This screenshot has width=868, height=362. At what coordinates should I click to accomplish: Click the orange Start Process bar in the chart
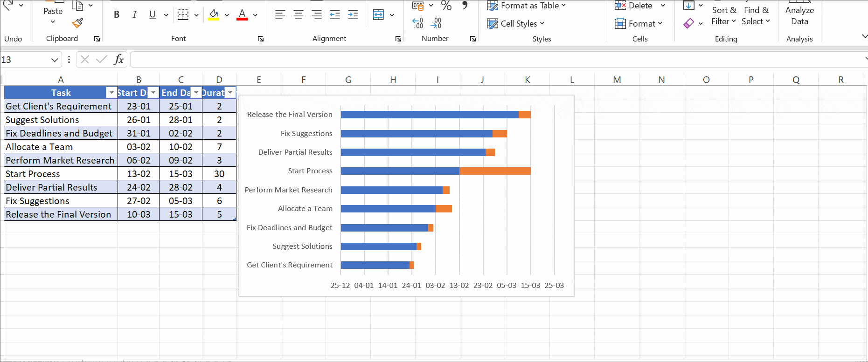coord(495,171)
